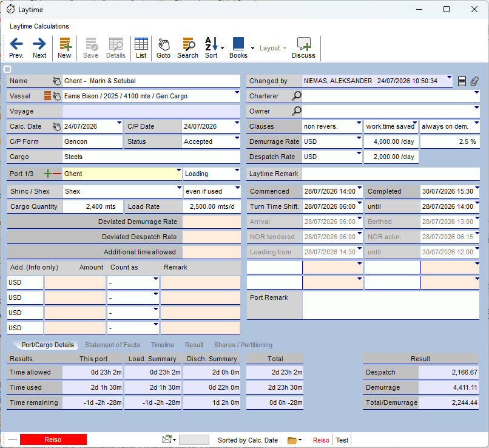Click the hand icon beside Calc. Date
Viewport: 489px width, 448px height.
point(57,127)
